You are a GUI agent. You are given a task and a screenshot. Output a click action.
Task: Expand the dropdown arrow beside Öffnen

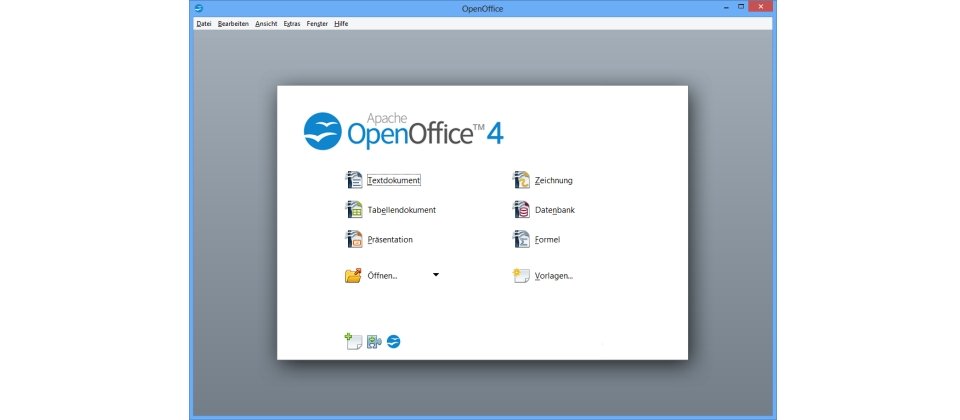pos(436,274)
